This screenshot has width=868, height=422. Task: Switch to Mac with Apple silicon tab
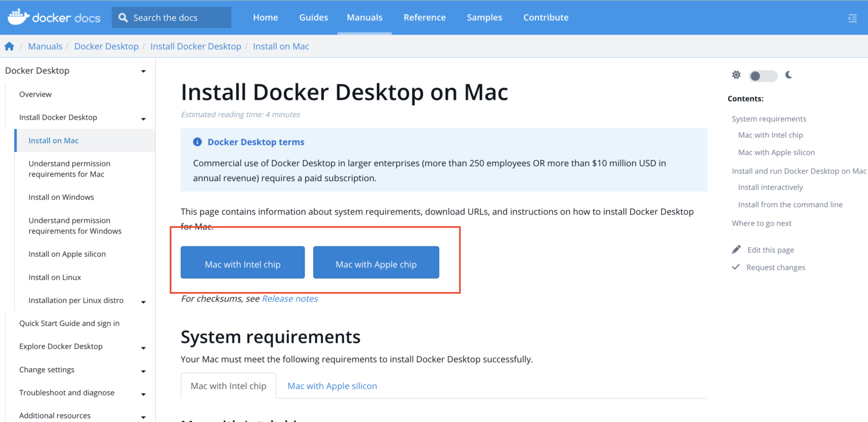coord(332,386)
